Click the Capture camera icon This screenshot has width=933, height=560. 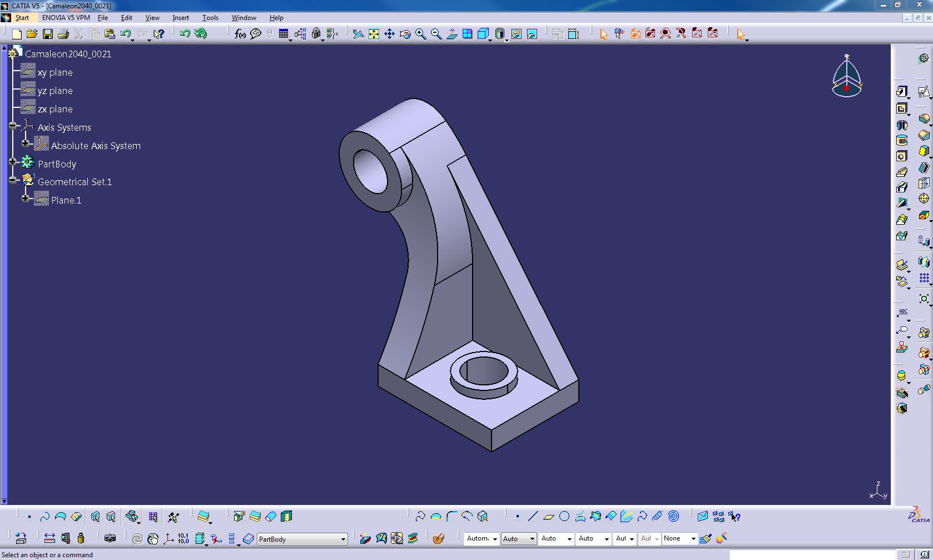pyautogui.click(x=110, y=538)
